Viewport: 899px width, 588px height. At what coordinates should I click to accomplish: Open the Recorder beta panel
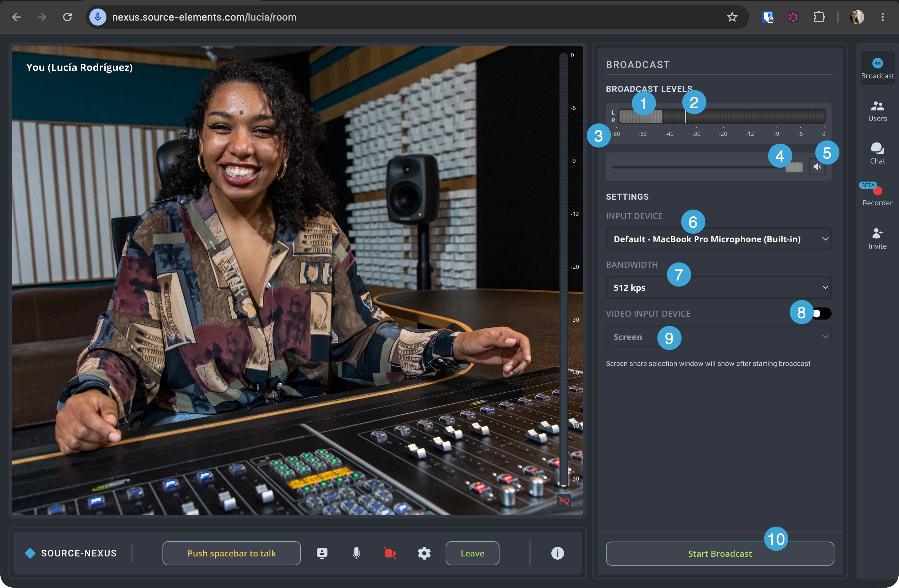(x=877, y=195)
